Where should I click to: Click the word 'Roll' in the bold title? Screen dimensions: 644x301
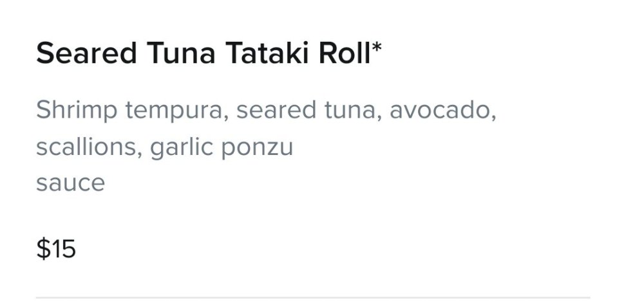point(345,54)
